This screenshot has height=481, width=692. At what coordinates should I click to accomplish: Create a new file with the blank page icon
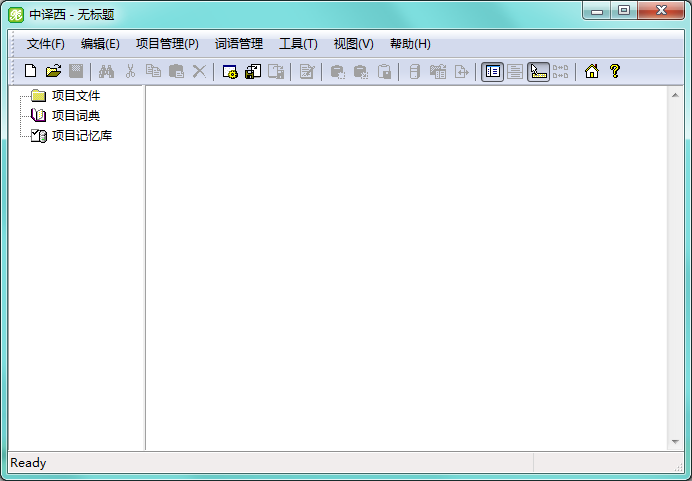coord(30,71)
